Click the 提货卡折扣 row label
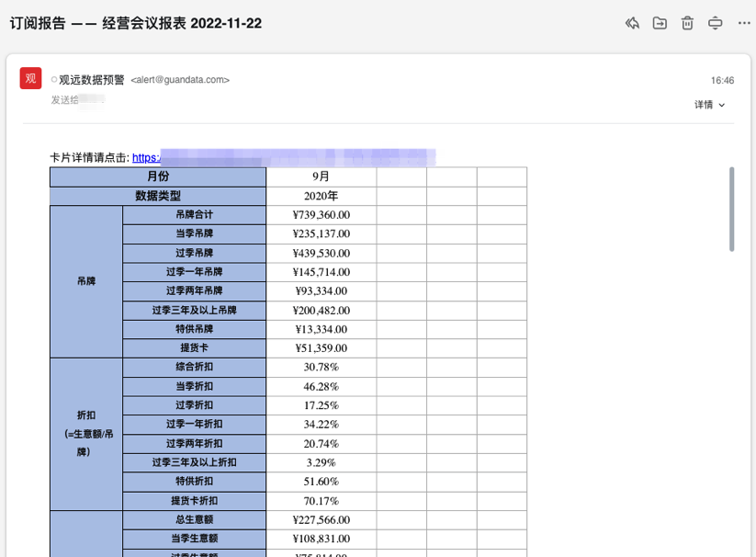Screen dimensions: 756x557 [194, 501]
